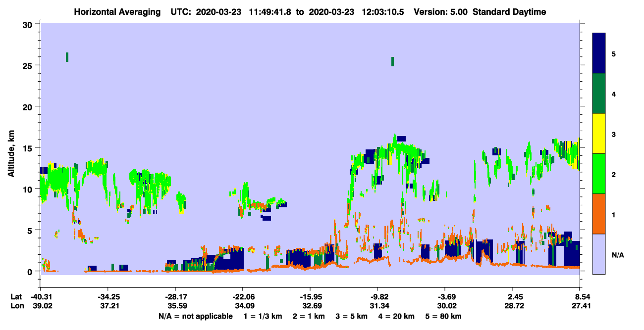Click latitude value -40.31
The height and width of the screenshot is (330, 644).
[40, 297]
